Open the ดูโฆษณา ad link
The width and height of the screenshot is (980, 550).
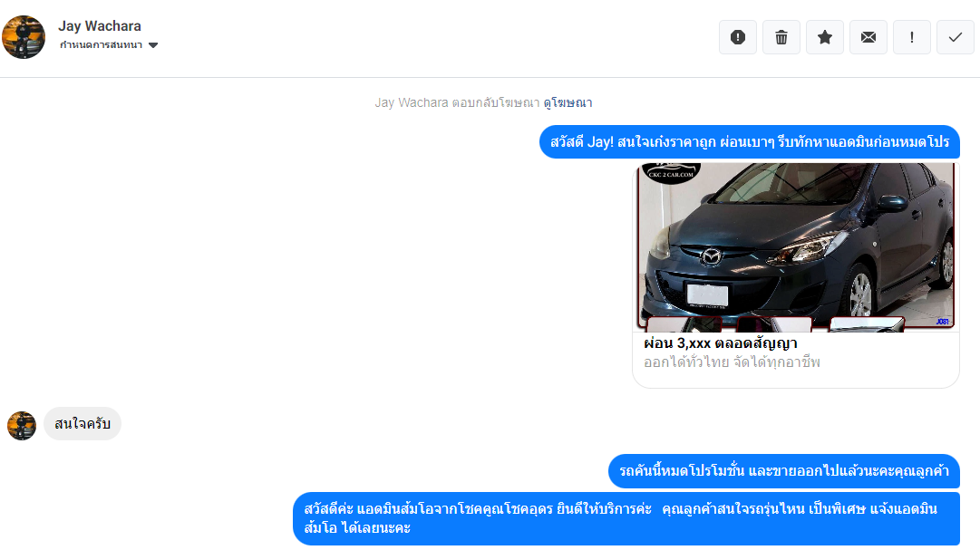pos(568,102)
